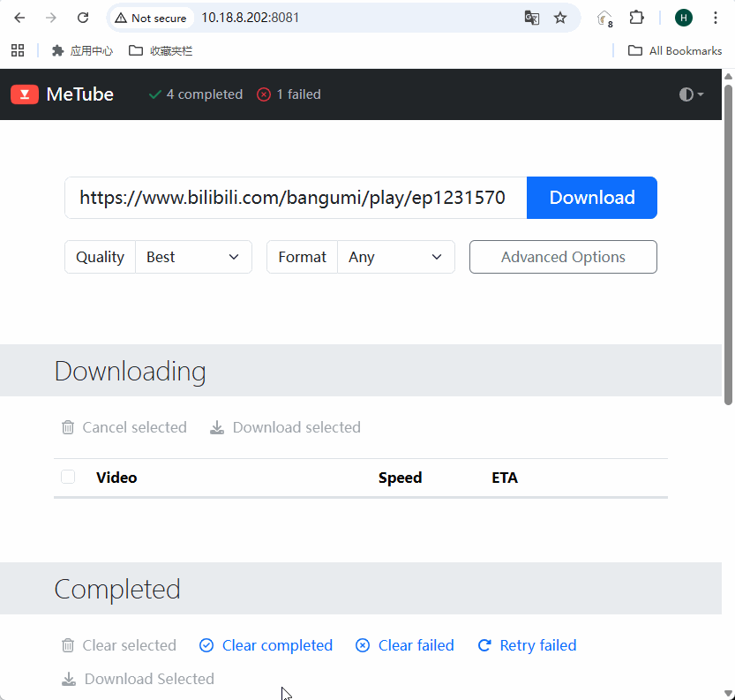This screenshot has height=700, width=735.
Task: Click the extension icon with badge 8
Action: [604, 19]
